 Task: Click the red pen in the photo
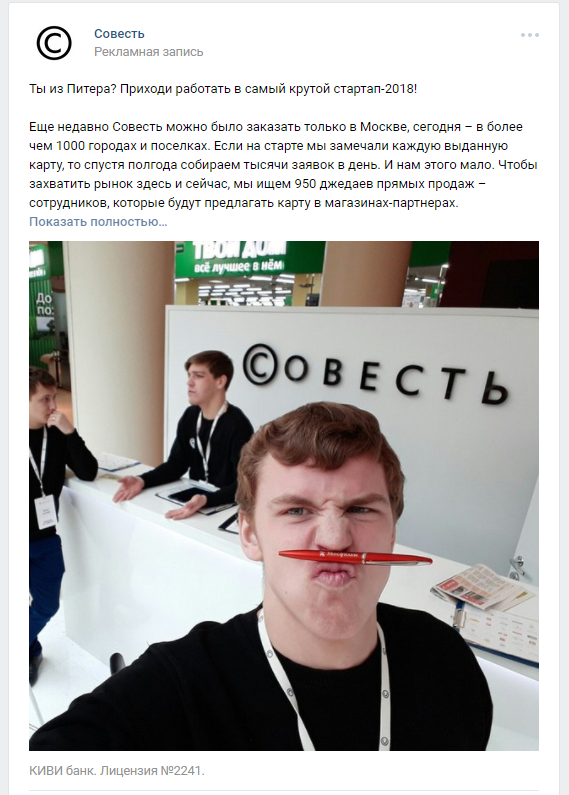tap(355, 557)
